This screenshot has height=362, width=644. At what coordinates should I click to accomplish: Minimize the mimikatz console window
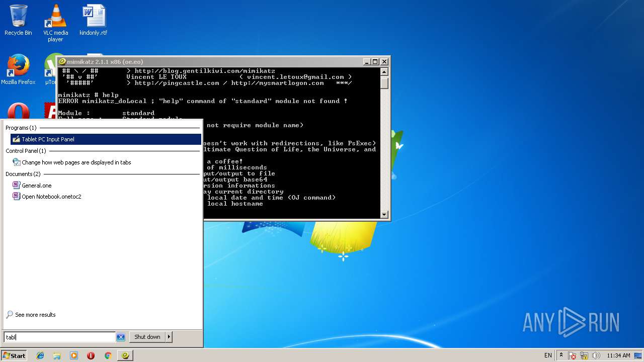click(x=366, y=61)
